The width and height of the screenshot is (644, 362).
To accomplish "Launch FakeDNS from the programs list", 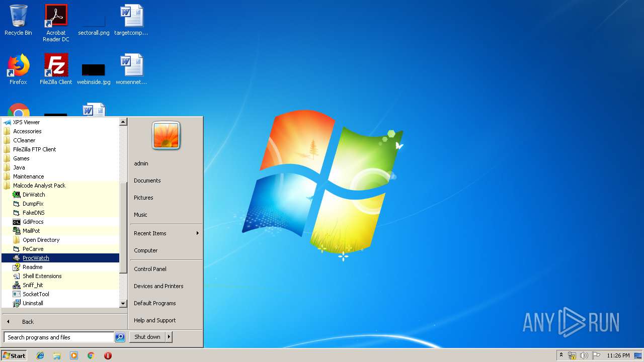I will [x=60, y=213].
